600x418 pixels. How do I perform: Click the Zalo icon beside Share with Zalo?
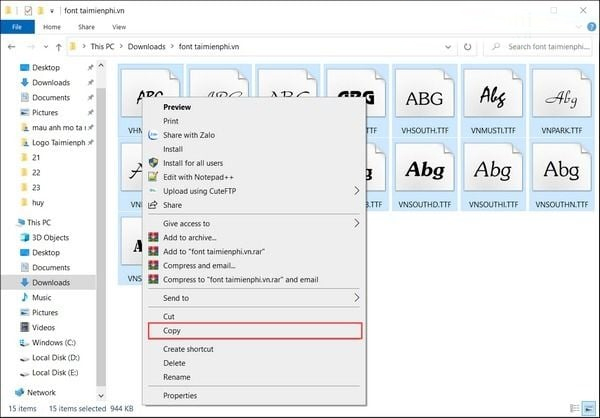(153, 135)
